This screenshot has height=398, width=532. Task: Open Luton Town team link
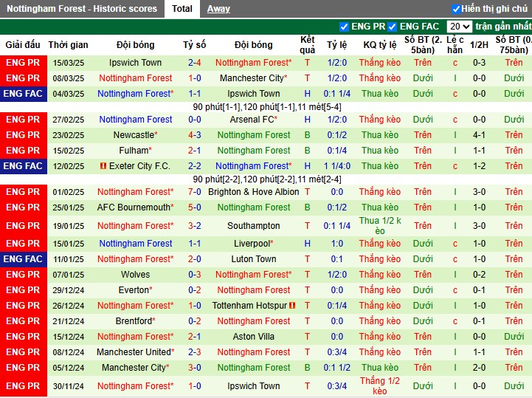253,259
